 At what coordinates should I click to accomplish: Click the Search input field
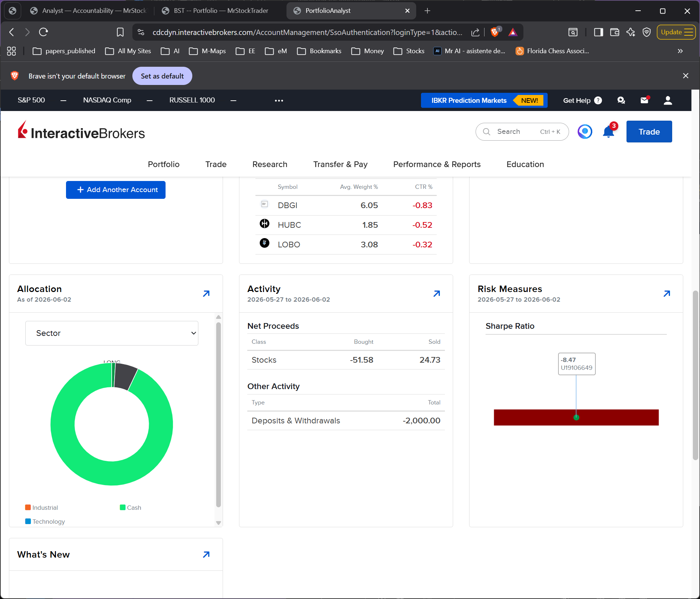point(522,132)
